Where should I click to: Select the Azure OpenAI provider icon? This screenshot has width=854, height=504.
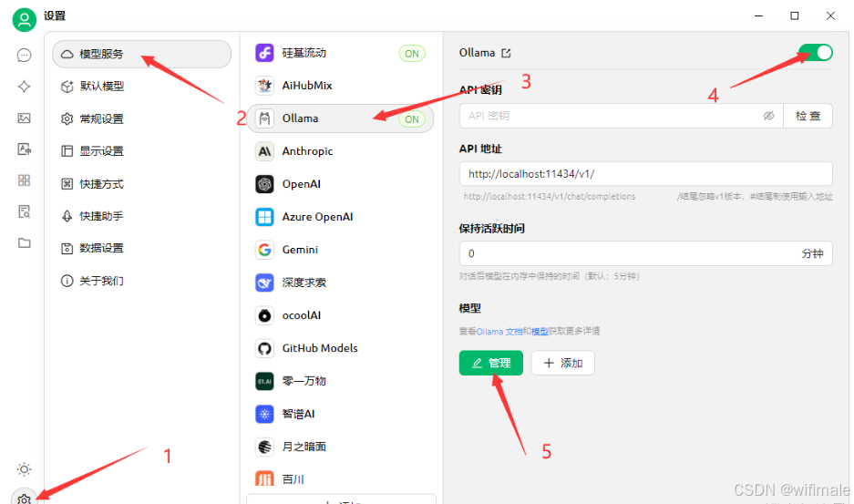[x=264, y=217]
